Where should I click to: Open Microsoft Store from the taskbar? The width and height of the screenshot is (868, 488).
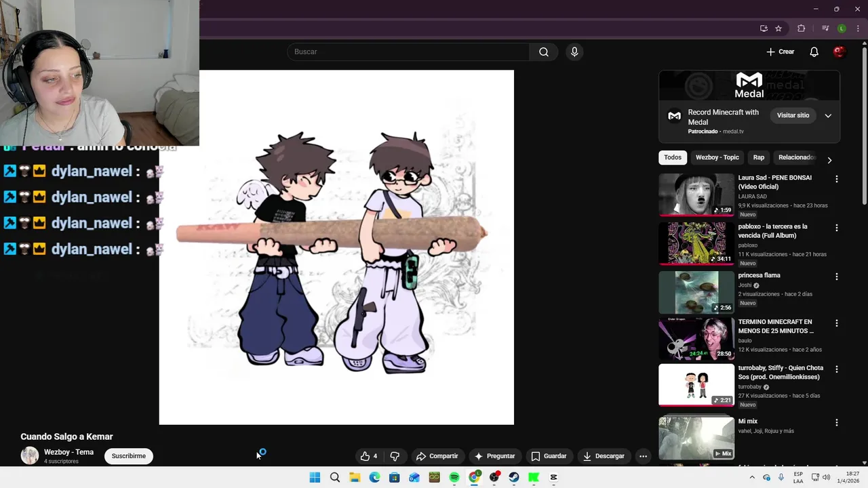tap(394, 477)
